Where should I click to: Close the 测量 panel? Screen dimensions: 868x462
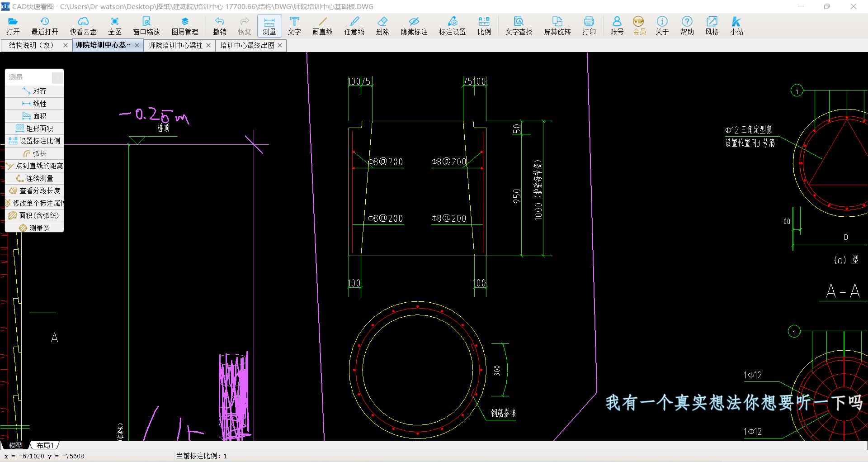point(57,77)
